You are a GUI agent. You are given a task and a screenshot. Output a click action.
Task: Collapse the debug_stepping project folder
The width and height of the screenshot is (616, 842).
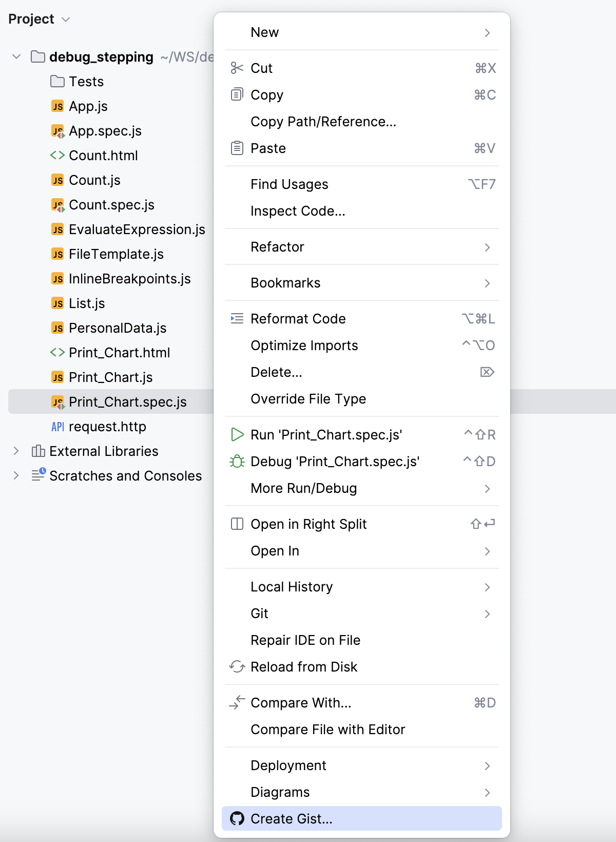(x=16, y=57)
